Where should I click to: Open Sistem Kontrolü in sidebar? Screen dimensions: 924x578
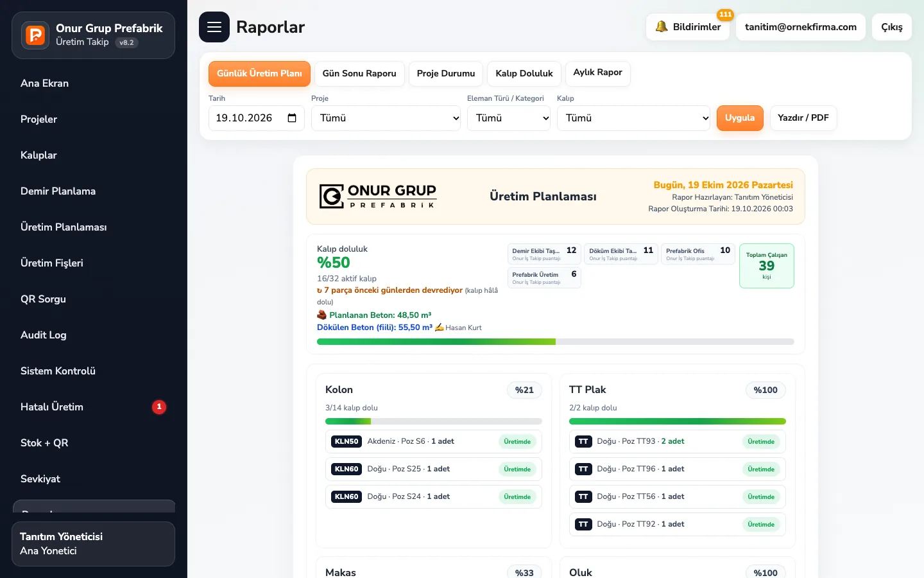click(x=93, y=371)
